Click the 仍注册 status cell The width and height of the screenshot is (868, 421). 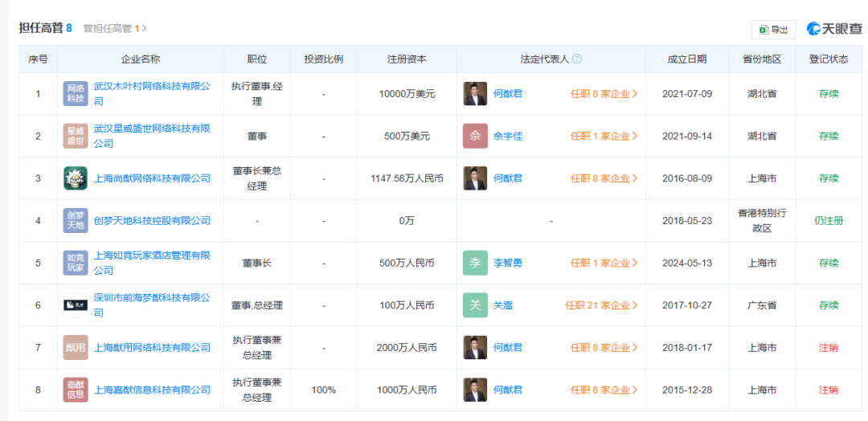point(828,221)
